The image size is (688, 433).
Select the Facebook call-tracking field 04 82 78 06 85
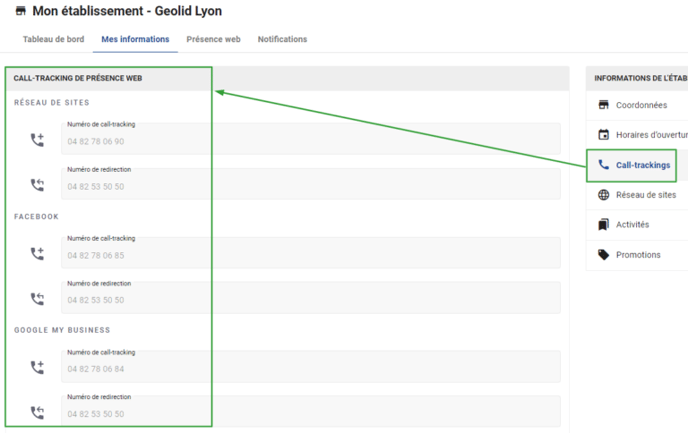click(310, 255)
